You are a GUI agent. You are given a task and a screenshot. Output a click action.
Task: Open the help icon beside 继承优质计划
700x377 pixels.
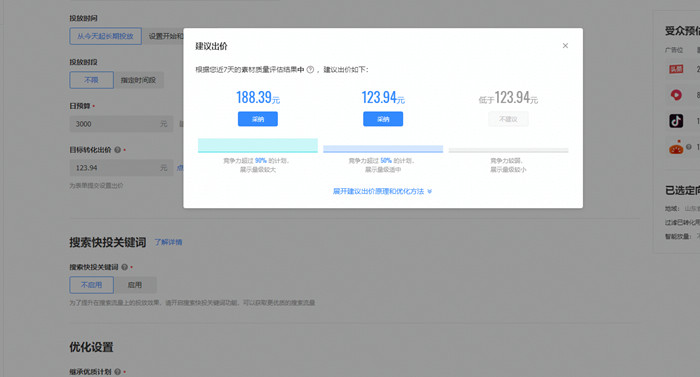click(x=118, y=372)
